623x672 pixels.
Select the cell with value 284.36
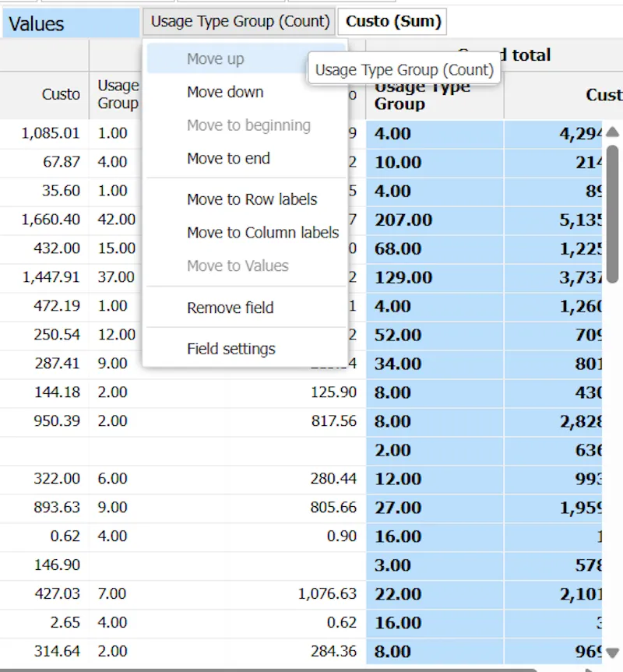point(295,652)
